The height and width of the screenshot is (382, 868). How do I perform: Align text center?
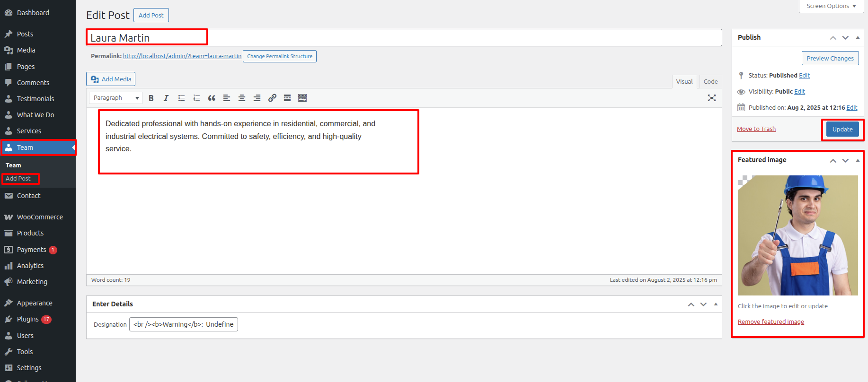click(x=242, y=98)
